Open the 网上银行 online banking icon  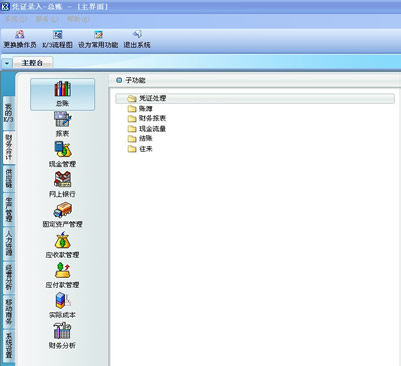pyautogui.click(x=62, y=184)
